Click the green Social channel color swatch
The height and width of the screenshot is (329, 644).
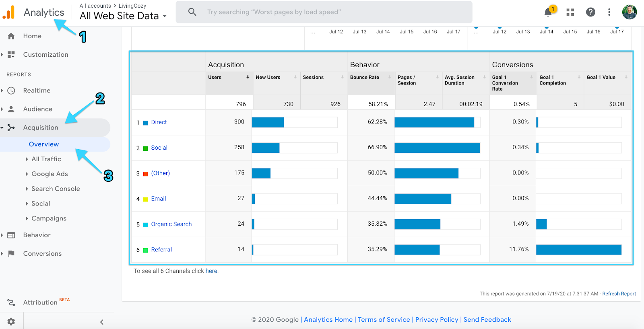[146, 148]
